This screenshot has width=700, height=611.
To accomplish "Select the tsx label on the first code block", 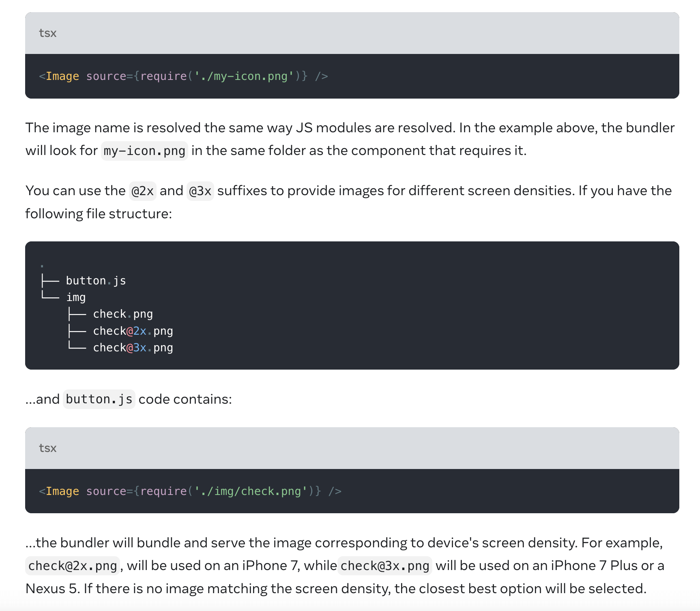I will (47, 33).
